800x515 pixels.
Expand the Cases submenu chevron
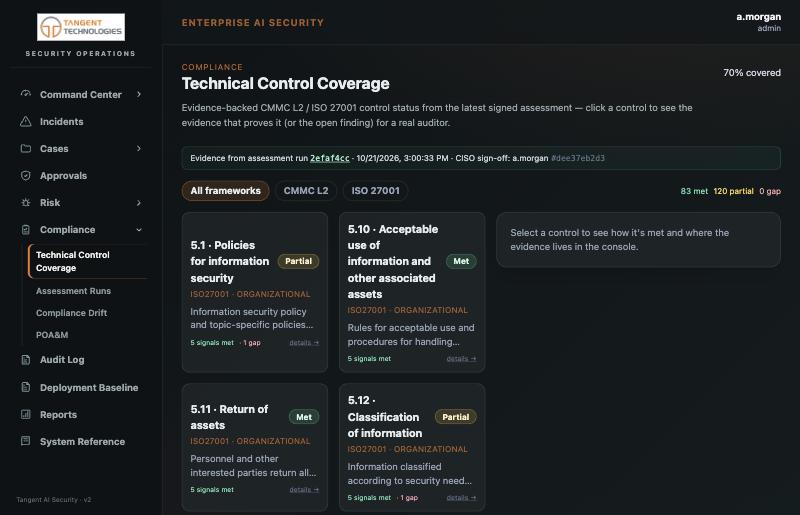pyautogui.click(x=139, y=149)
